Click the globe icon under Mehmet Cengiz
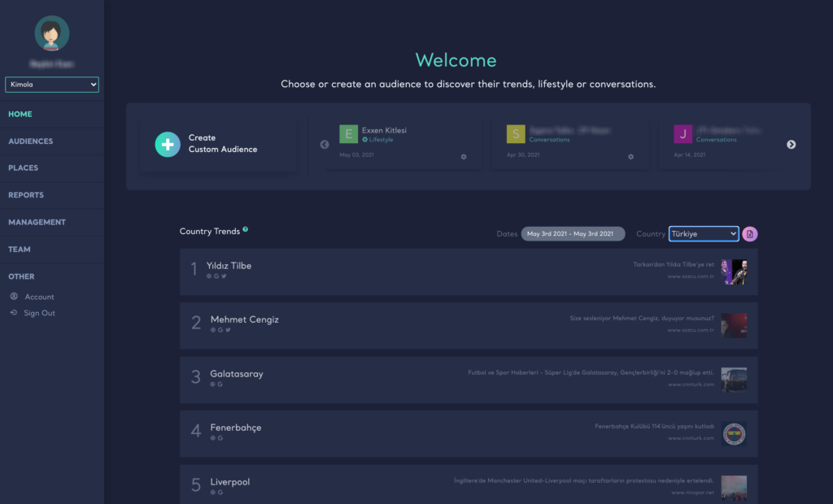Screen dimensions: 833x504 [213, 330]
